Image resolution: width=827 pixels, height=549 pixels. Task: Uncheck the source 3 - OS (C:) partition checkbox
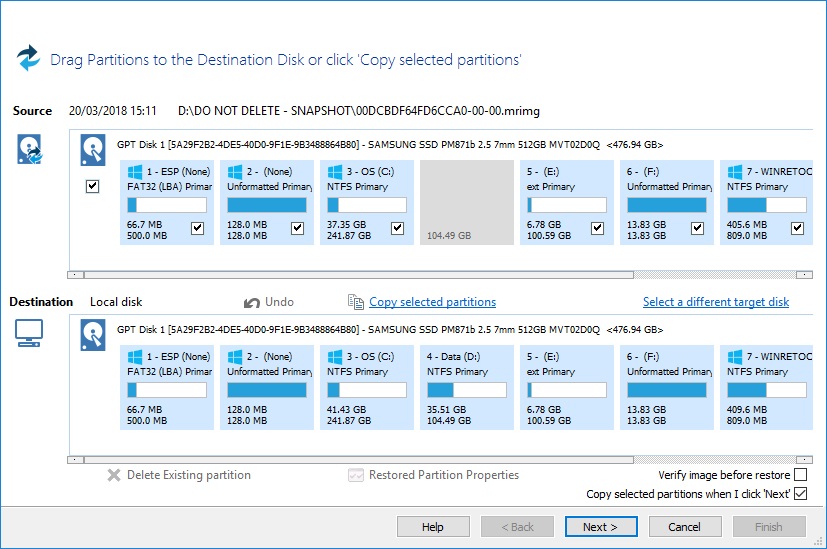pos(397,228)
